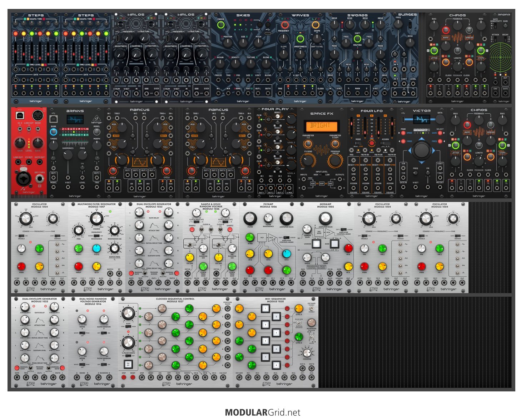Toggle the INPUT LEVEL High/Low switch on Space FX
Screen dimensions: 526x420
tap(321, 175)
